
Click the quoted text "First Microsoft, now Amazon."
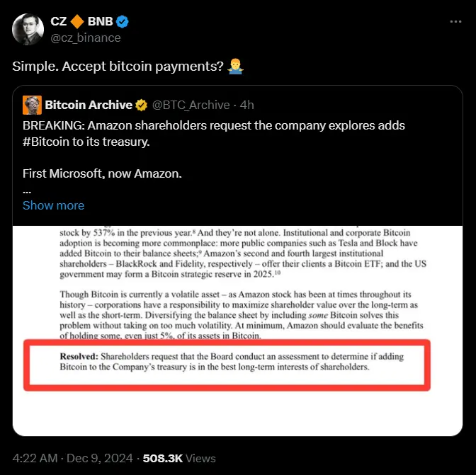(x=102, y=173)
